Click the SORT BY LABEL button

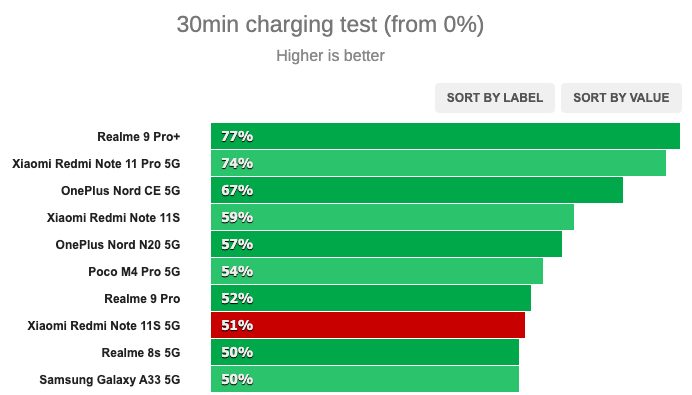click(495, 98)
